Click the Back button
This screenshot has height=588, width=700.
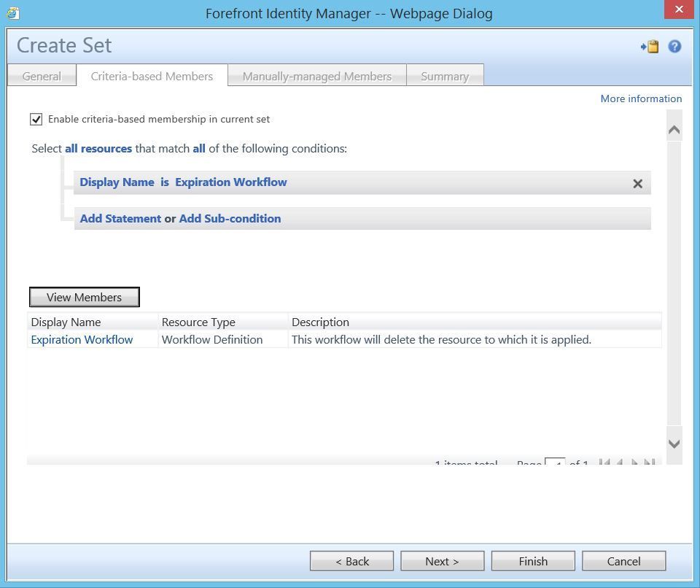(x=351, y=561)
